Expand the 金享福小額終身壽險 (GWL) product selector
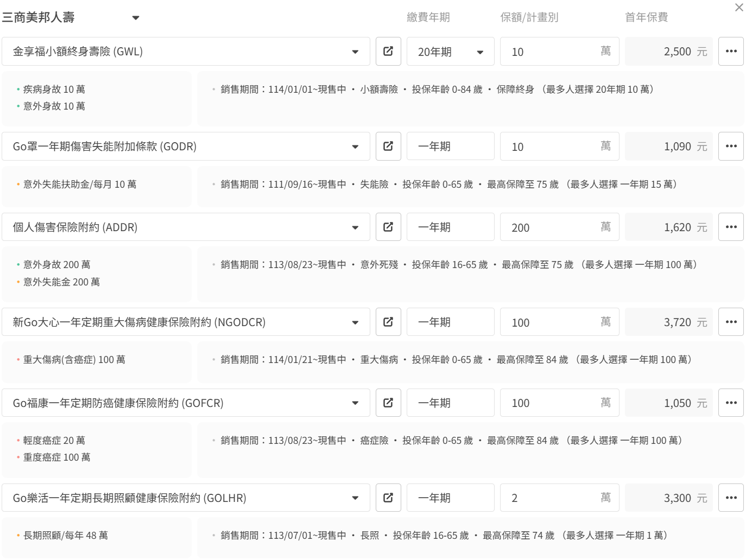The width and height of the screenshot is (752, 560). pyautogui.click(x=355, y=52)
